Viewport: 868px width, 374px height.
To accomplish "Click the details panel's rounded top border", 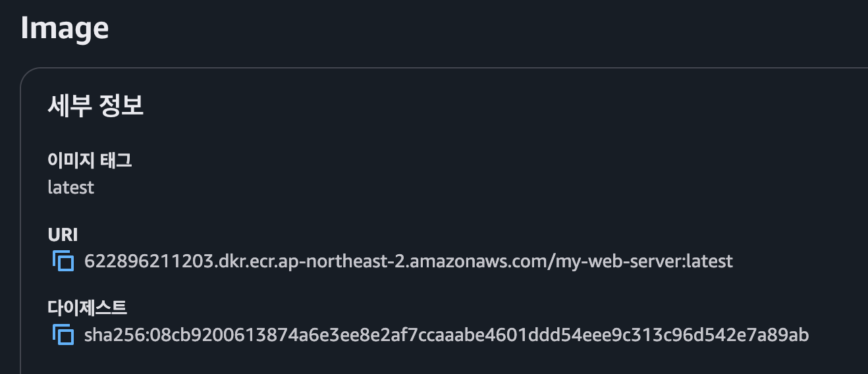I will [x=448, y=68].
